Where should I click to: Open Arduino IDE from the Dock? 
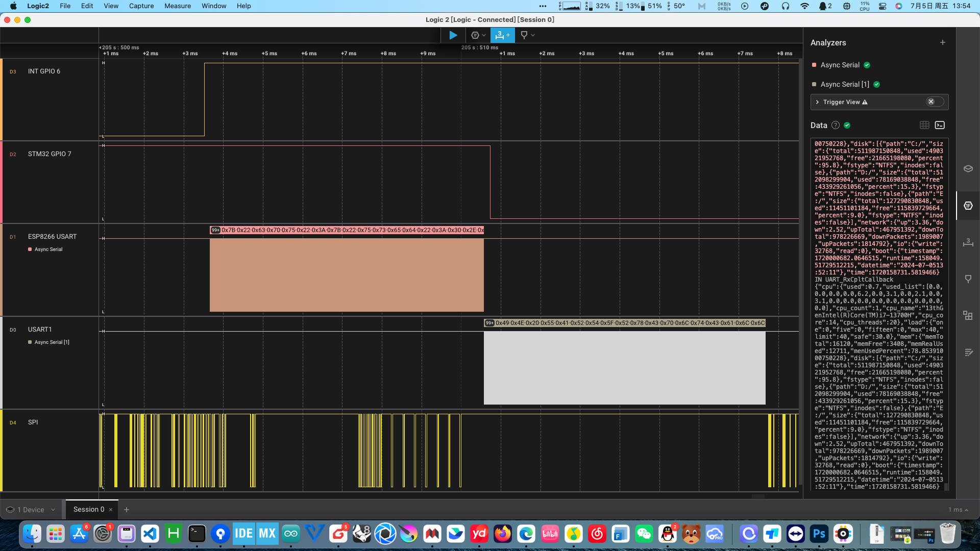point(291,534)
